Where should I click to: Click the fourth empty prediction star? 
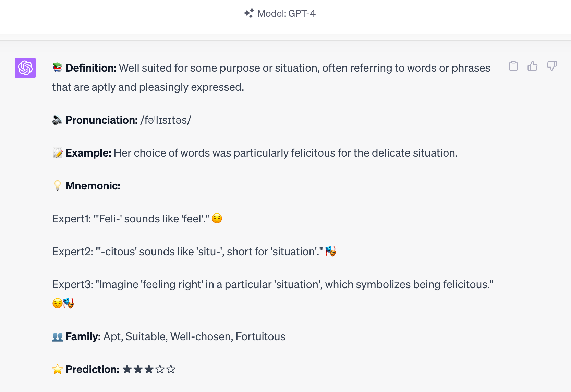point(160,369)
